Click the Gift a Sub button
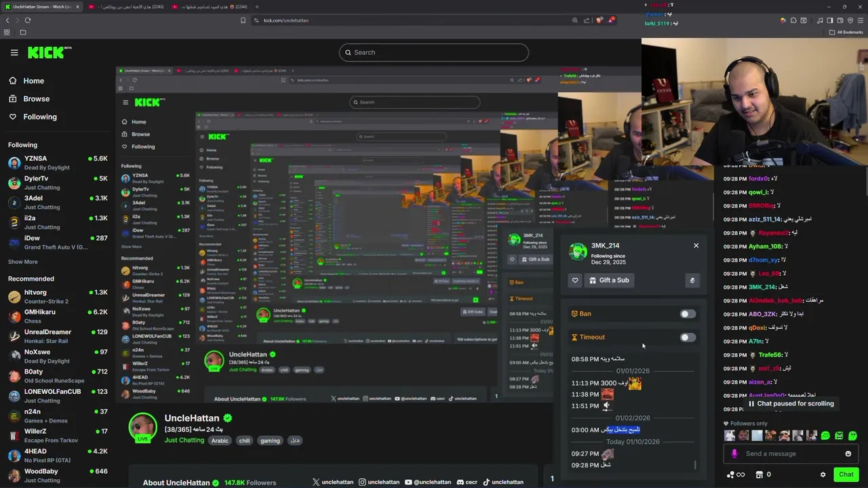The image size is (868, 488). tap(609, 280)
